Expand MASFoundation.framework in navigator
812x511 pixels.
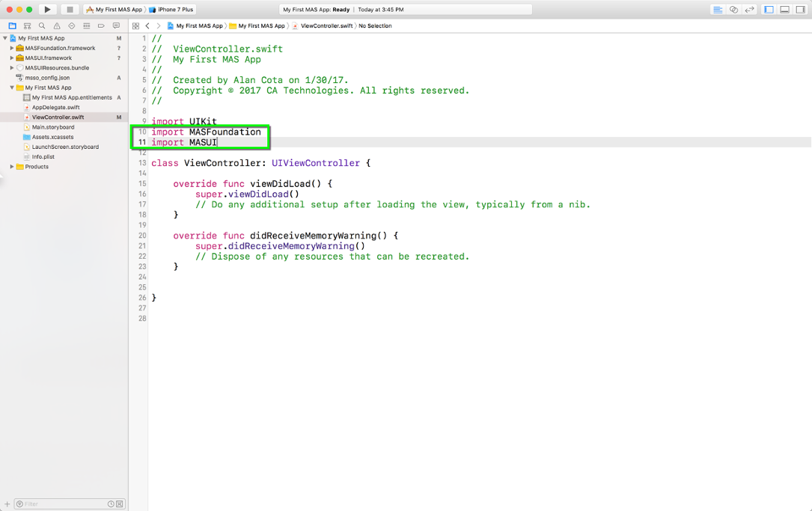pos(12,48)
